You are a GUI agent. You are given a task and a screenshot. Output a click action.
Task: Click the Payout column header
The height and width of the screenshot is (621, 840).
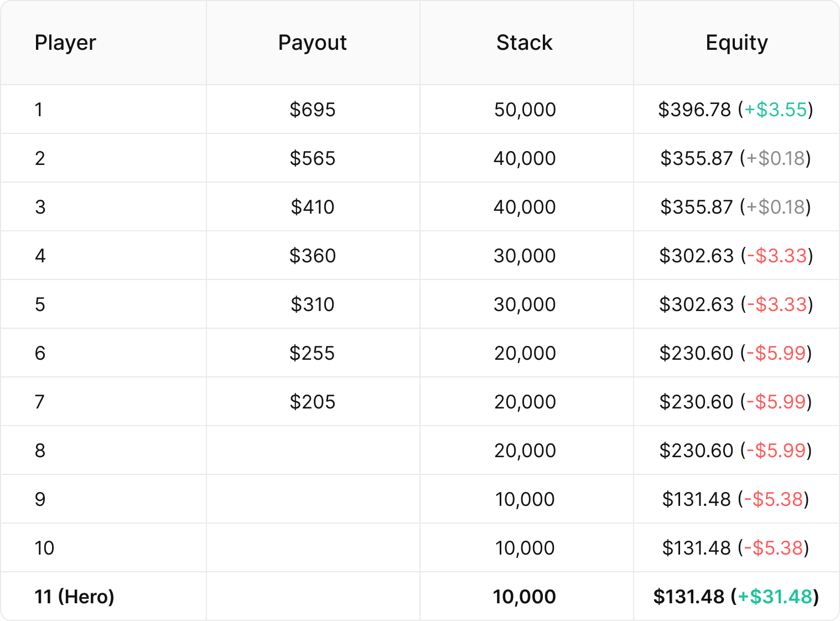click(x=313, y=43)
